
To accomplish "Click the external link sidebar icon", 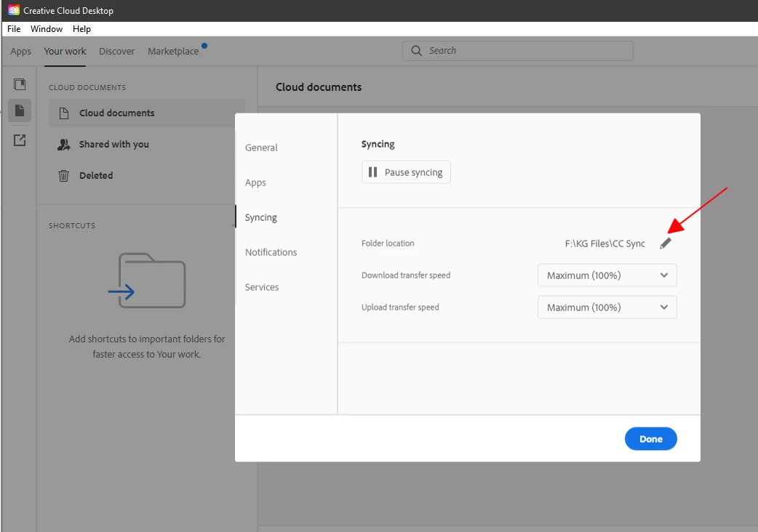I will [x=20, y=140].
